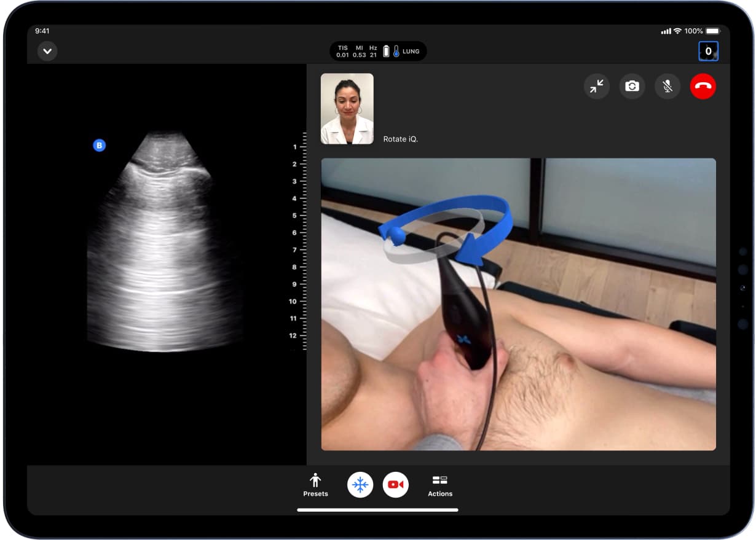Tap the blue B mode marker
The height and width of the screenshot is (540, 756).
click(x=99, y=146)
